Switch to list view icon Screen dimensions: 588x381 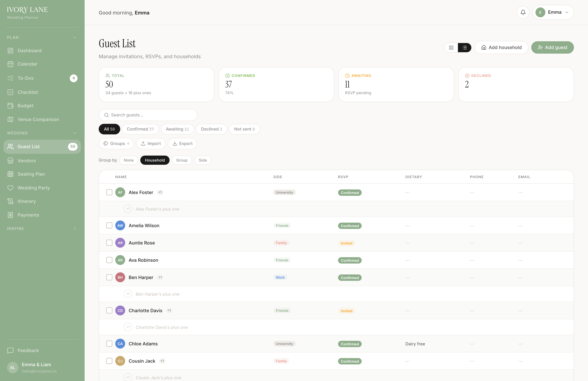coord(464,48)
